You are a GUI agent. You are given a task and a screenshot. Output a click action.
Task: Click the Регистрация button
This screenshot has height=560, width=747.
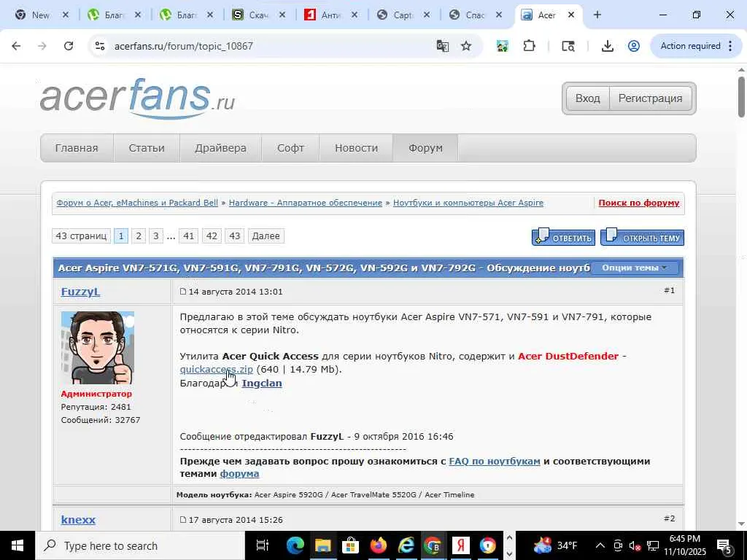(x=650, y=98)
